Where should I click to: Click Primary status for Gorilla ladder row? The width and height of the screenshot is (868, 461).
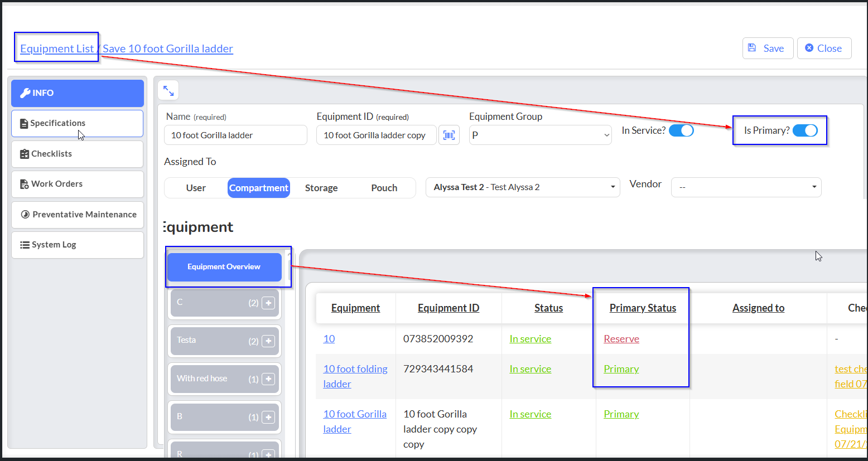click(x=621, y=414)
